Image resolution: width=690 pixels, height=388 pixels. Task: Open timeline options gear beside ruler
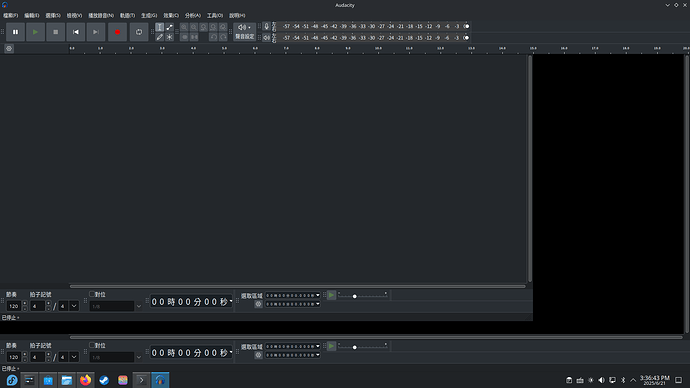(x=9, y=48)
